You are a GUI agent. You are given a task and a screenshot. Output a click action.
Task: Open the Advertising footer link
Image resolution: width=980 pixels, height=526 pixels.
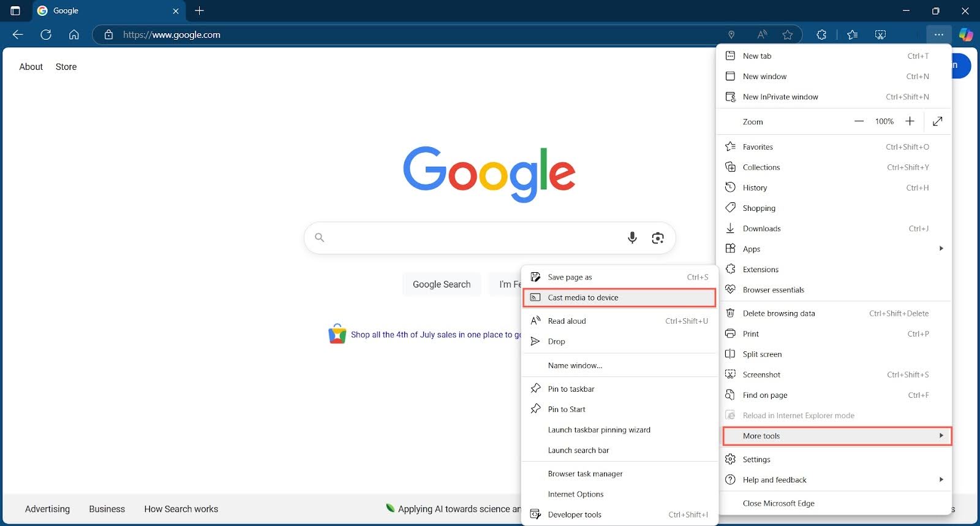click(x=47, y=509)
